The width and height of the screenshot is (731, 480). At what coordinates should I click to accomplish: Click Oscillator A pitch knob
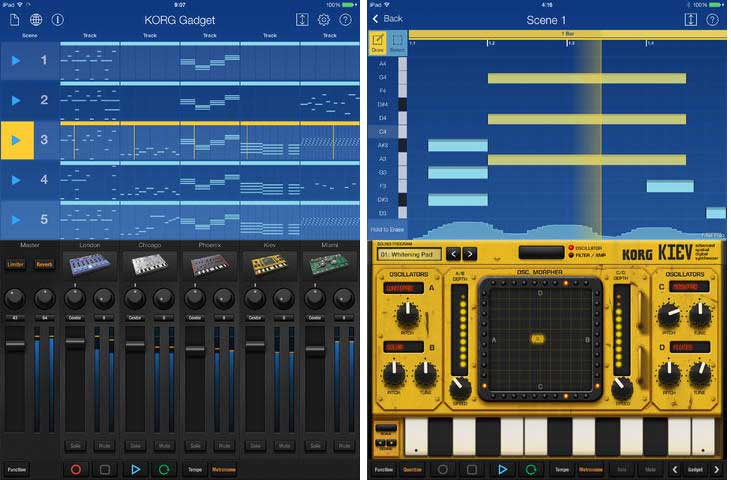(407, 315)
